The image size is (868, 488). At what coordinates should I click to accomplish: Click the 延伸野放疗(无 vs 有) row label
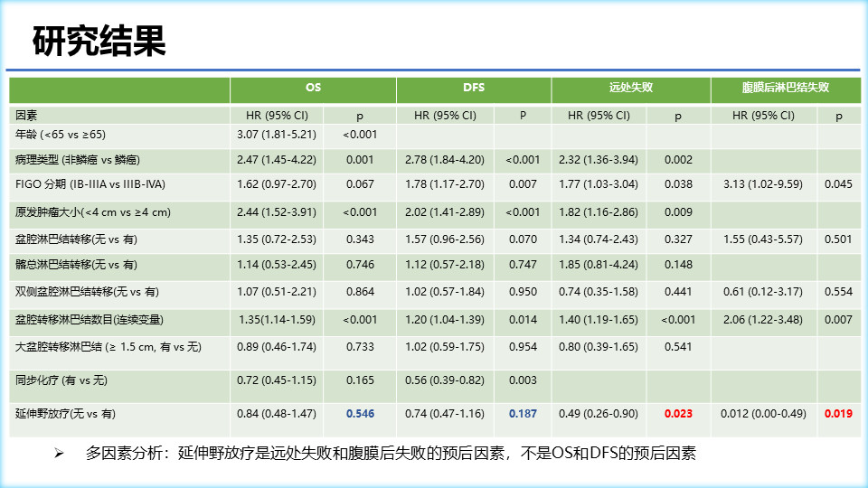tap(65, 413)
